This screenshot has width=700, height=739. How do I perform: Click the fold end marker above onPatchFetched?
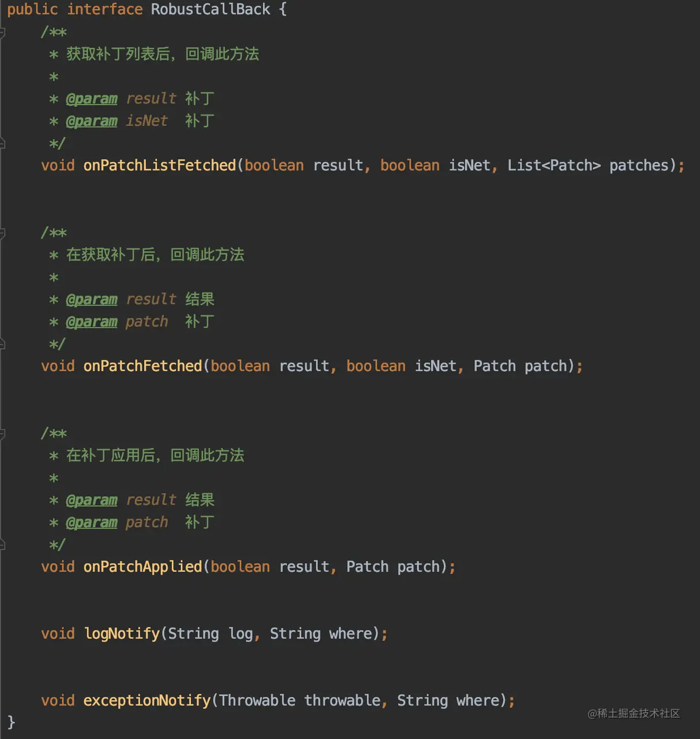click(2, 344)
